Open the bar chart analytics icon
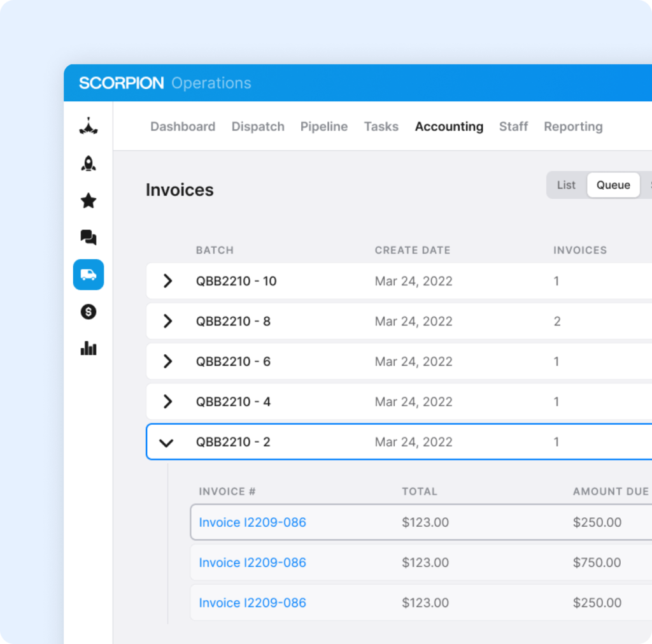This screenshot has width=652, height=644. (x=89, y=348)
